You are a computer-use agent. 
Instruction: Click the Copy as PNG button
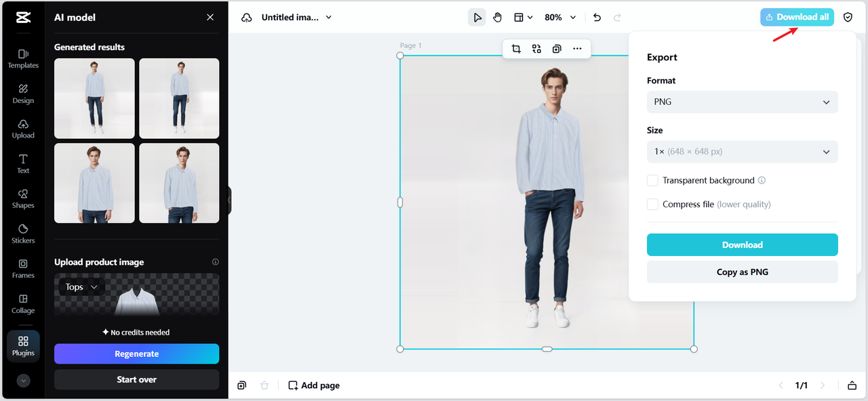[743, 272]
